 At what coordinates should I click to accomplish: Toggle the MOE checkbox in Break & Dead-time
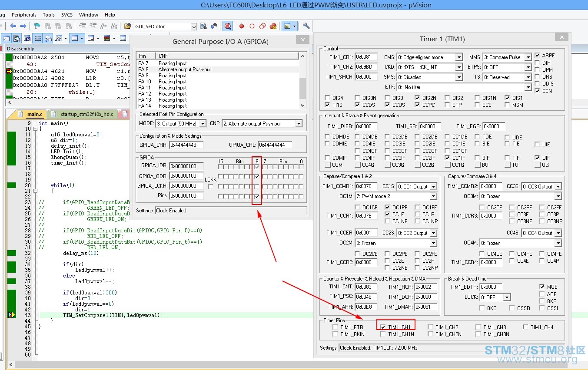click(x=542, y=287)
